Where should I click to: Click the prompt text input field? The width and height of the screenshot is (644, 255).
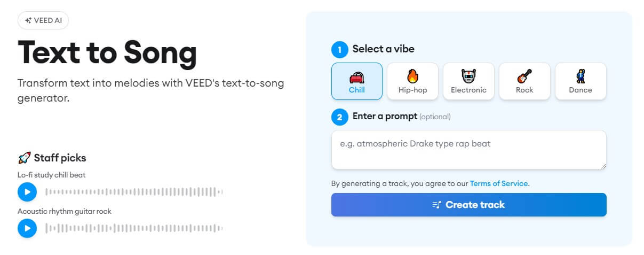pyautogui.click(x=468, y=150)
